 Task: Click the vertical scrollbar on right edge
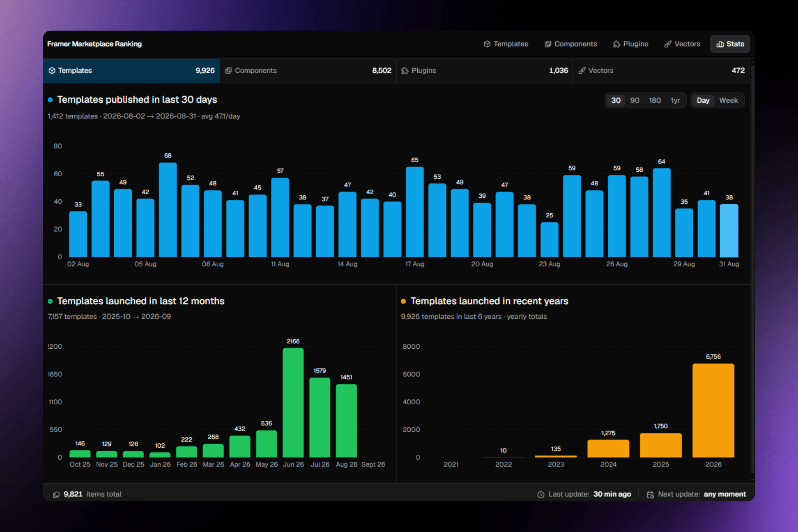[753, 270]
